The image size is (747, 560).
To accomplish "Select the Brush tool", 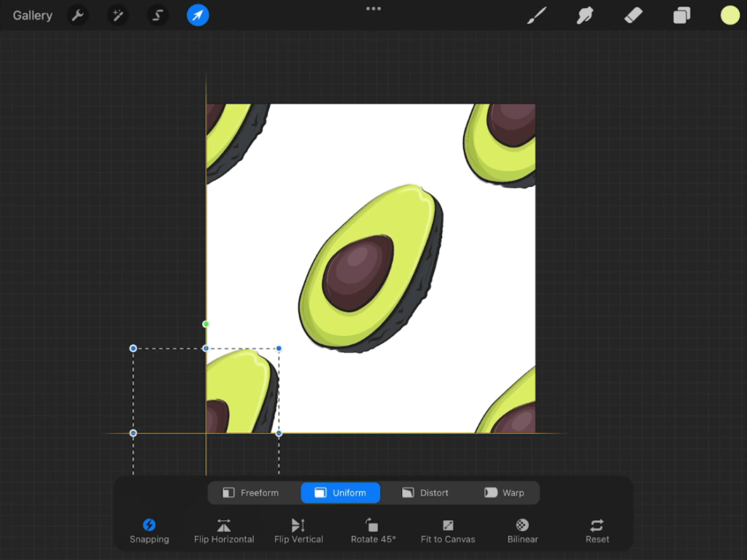I will pyautogui.click(x=537, y=15).
